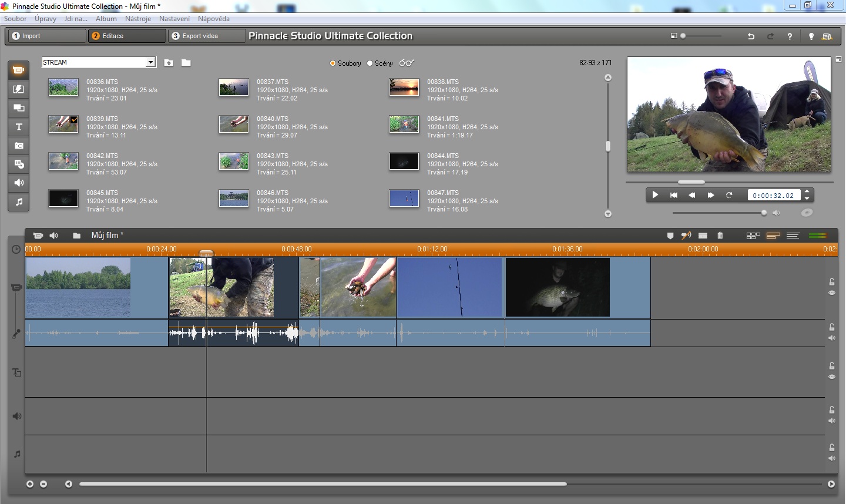Open the Úpravy menu
Screen dimensions: 846x504
45,19
